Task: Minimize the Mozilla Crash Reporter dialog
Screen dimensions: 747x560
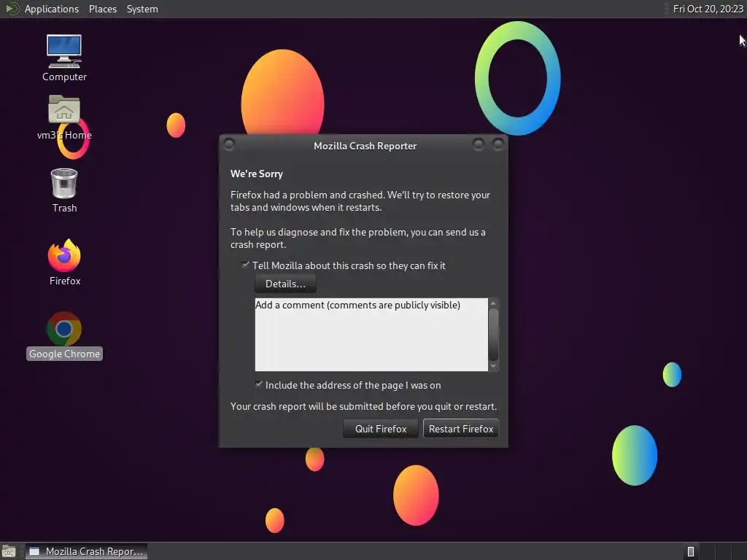Action: pyautogui.click(x=479, y=144)
